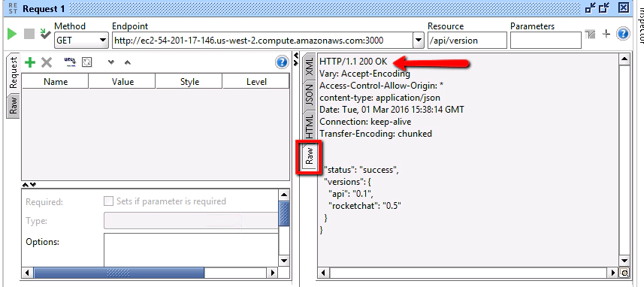Click the revert parameter values icon
The width and height of the screenshot is (644, 287).
(x=87, y=62)
